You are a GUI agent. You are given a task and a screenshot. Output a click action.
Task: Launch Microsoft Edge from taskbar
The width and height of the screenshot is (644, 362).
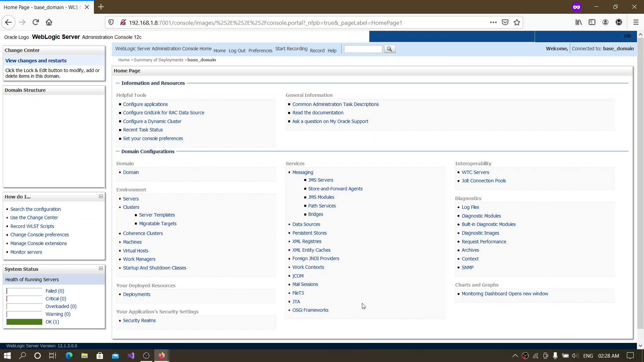point(69,356)
